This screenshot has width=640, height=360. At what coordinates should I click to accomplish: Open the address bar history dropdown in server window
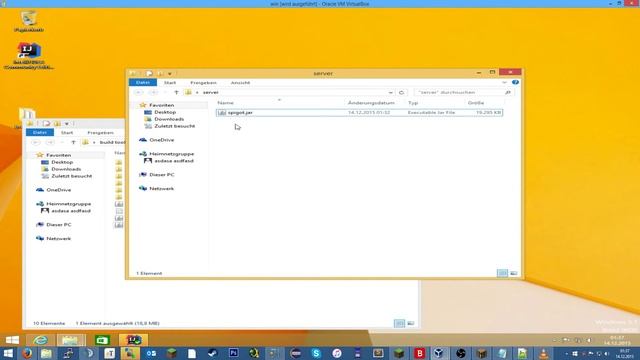click(391, 93)
